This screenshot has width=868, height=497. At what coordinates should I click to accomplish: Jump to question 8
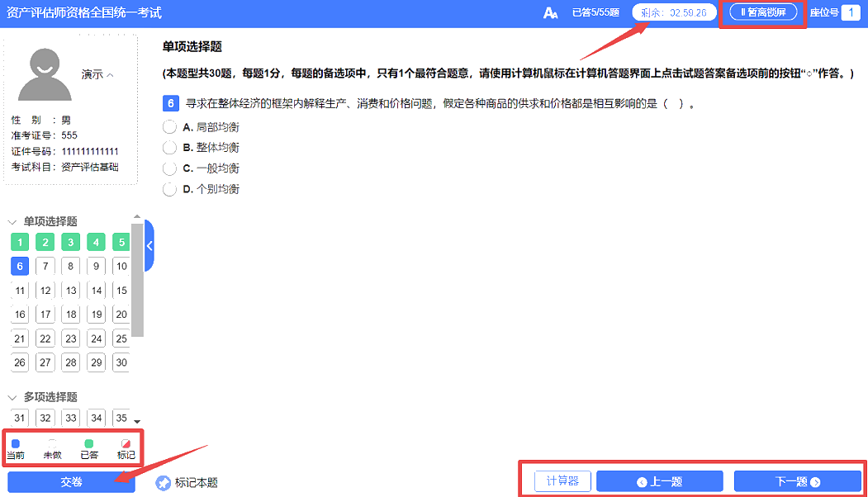[71, 266]
